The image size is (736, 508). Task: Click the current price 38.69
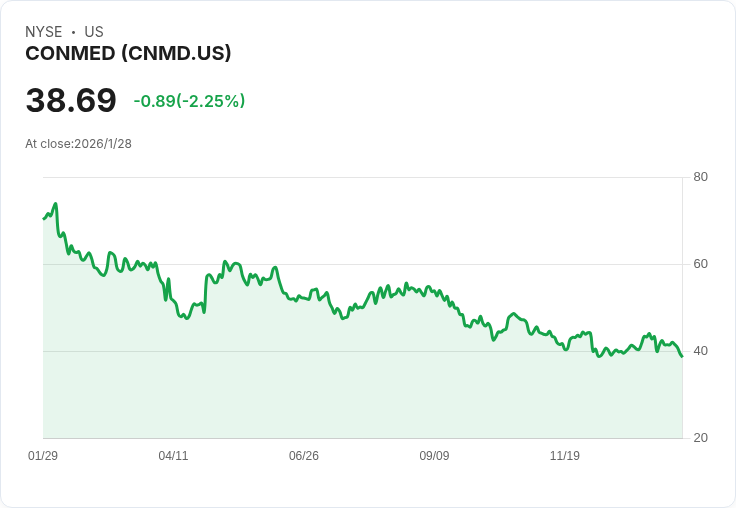pos(71,100)
